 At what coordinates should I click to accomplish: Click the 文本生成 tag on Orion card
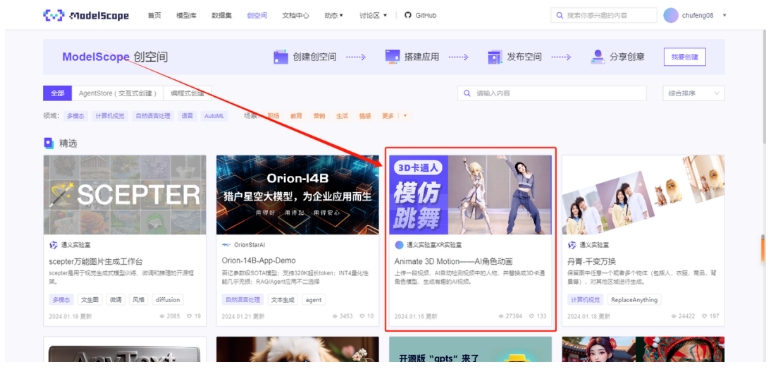[x=282, y=299]
